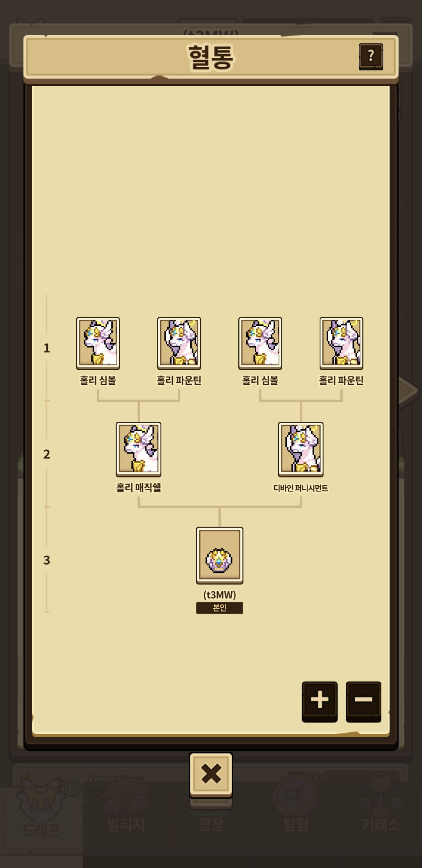Zoom in with the plus button
422x868 pixels.
coord(320,702)
